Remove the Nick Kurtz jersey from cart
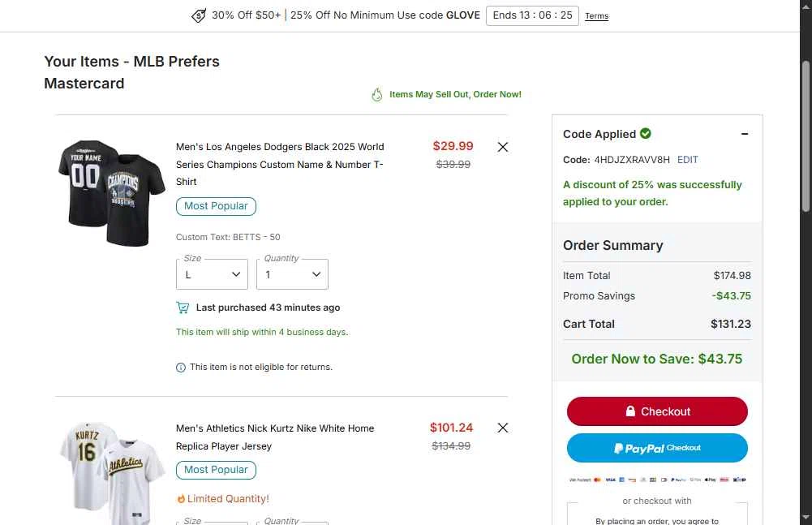This screenshot has width=812, height=525. [x=503, y=428]
